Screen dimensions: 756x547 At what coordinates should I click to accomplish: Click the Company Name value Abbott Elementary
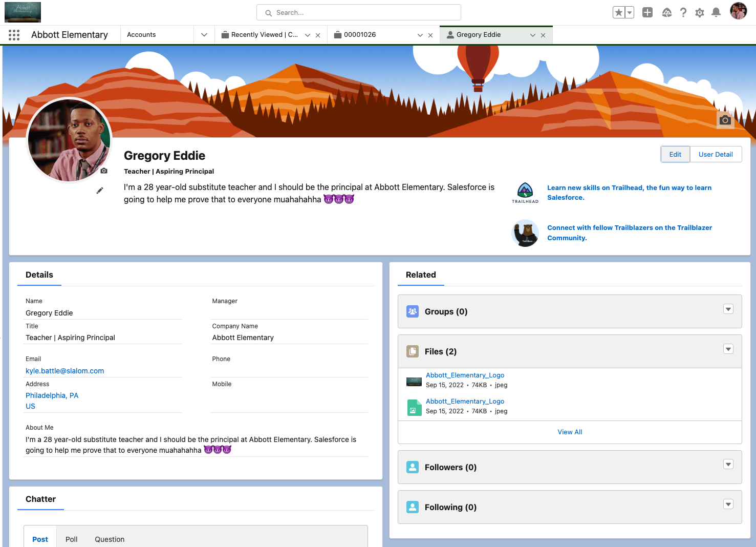point(243,338)
